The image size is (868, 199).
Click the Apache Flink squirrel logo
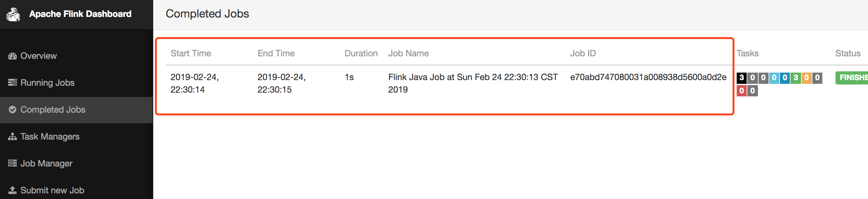[13, 14]
